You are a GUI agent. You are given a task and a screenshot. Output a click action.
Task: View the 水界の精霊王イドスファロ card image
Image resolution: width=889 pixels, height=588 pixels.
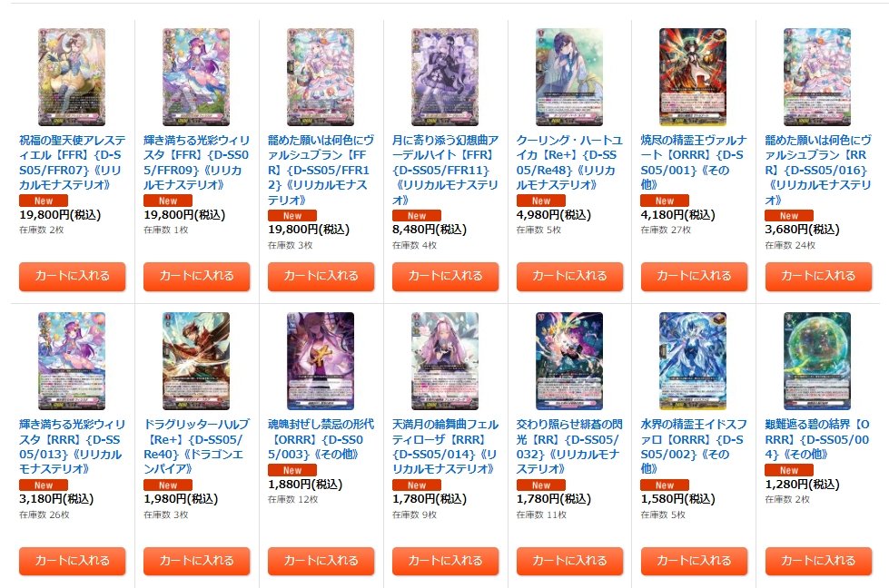coord(693,361)
